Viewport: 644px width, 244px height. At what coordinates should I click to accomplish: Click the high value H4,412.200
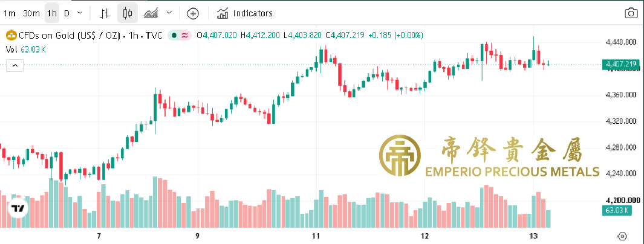click(261, 36)
